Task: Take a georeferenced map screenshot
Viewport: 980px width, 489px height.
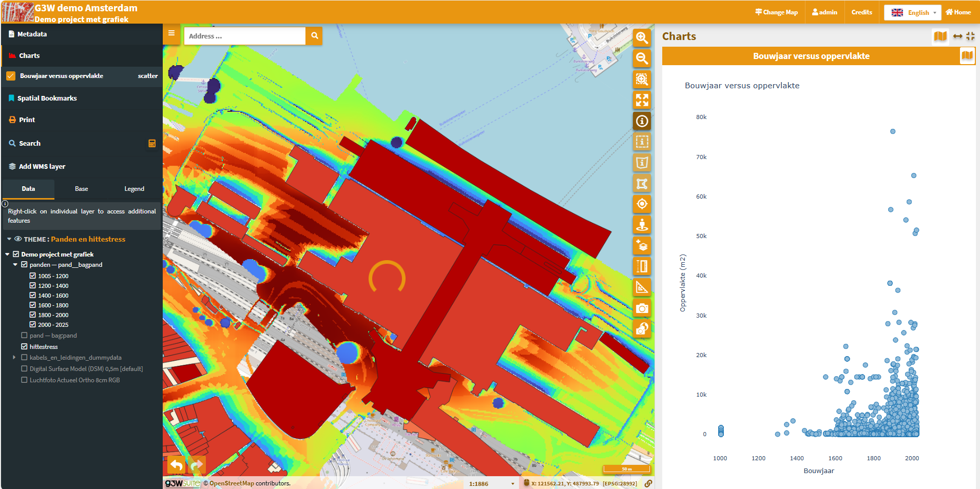Action: click(x=642, y=329)
